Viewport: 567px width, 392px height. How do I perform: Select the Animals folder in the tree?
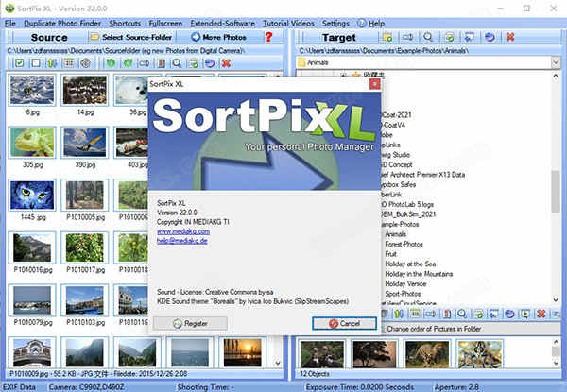pyautogui.click(x=395, y=234)
